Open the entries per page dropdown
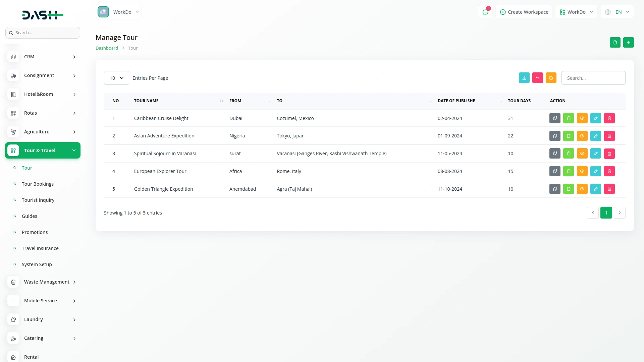The height and width of the screenshot is (362, 644). pos(116,78)
